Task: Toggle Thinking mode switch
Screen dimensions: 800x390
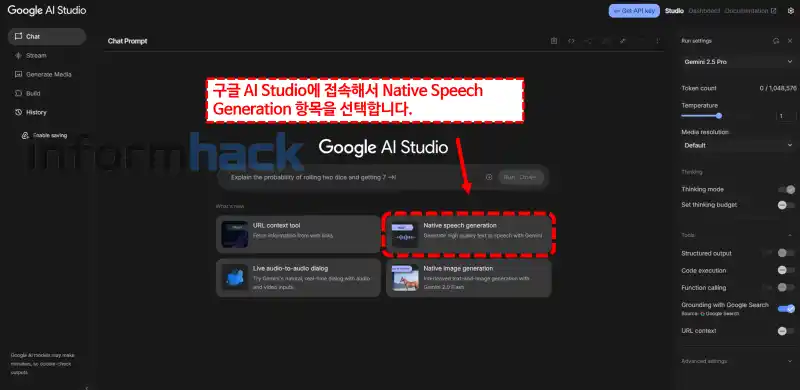Action: 786,189
